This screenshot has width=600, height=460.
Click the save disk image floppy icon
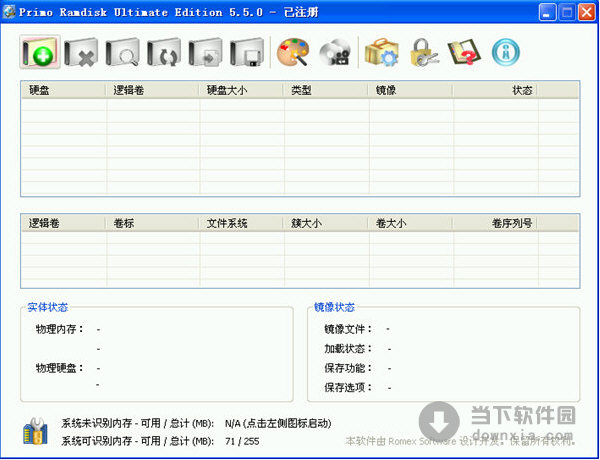(x=247, y=52)
